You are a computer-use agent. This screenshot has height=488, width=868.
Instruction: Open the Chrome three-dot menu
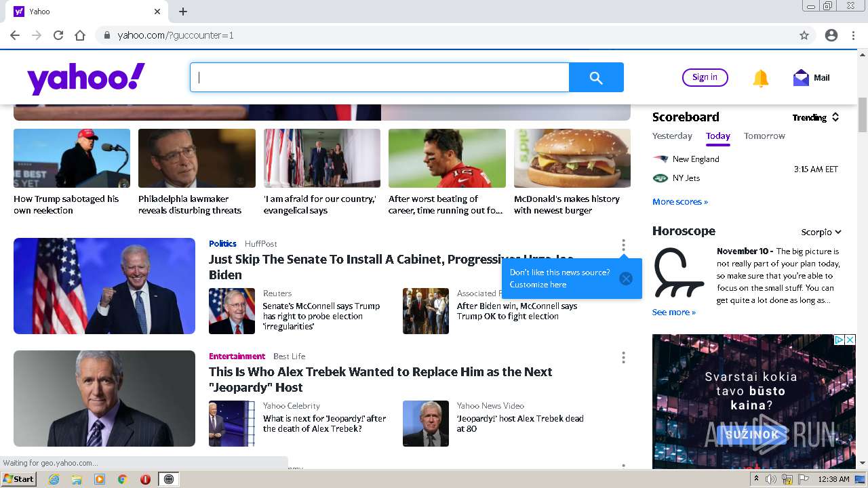(x=853, y=35)
